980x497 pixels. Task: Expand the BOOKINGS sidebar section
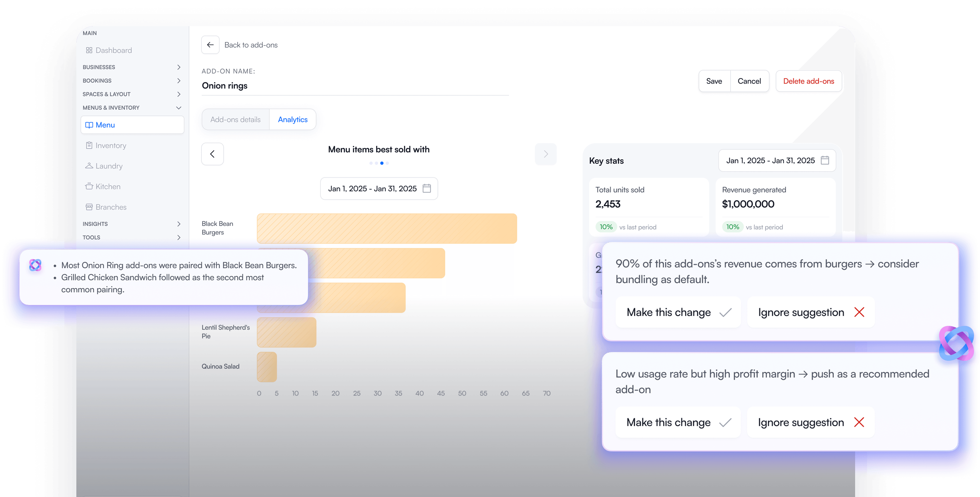click(132, 81)
